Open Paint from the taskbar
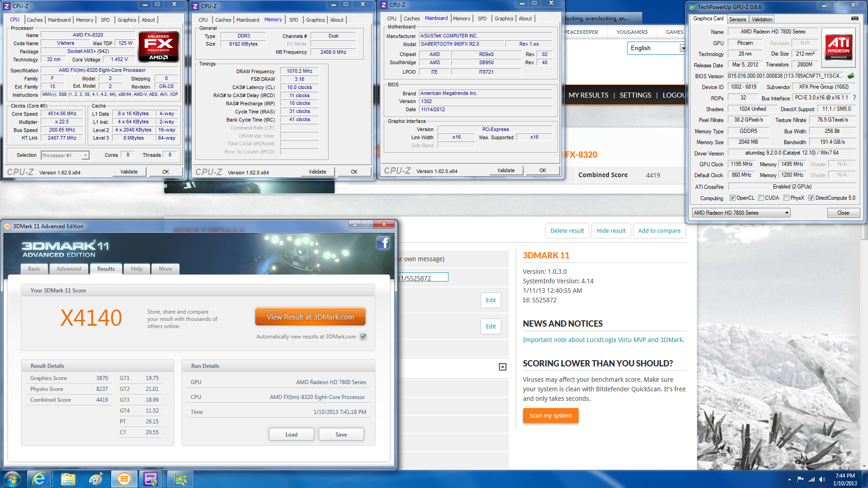Screen dimensions: 868x488 point(96,479)
